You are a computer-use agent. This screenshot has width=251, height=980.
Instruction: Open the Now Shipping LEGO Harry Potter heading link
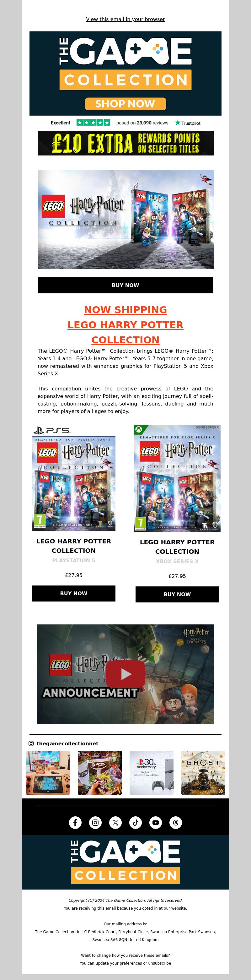[125, 325]
